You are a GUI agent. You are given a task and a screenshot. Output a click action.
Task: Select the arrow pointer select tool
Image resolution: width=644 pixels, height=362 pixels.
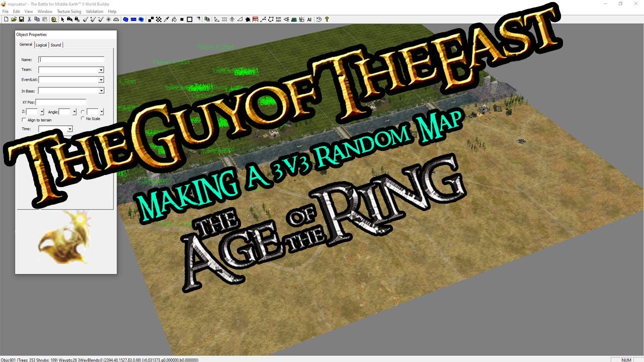(62, 20)
